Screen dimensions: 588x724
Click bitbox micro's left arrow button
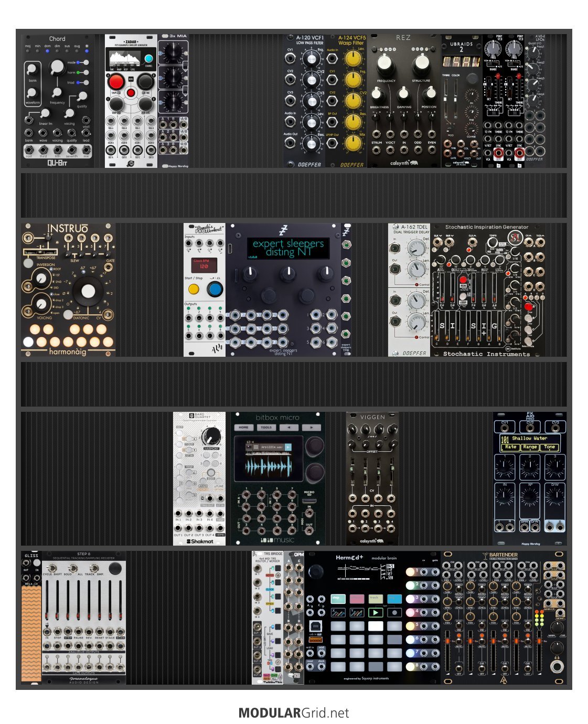point(289,428)
